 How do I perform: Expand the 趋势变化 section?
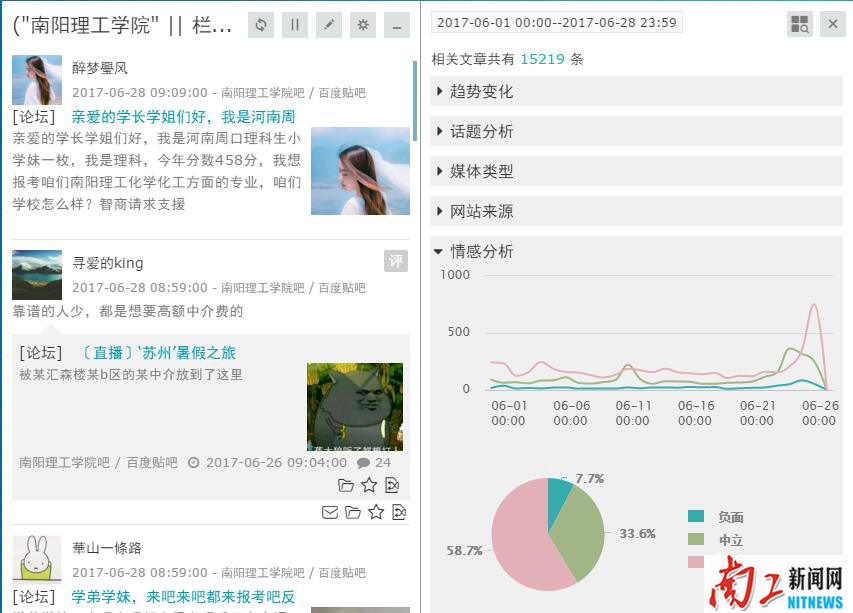click(481, 91)
